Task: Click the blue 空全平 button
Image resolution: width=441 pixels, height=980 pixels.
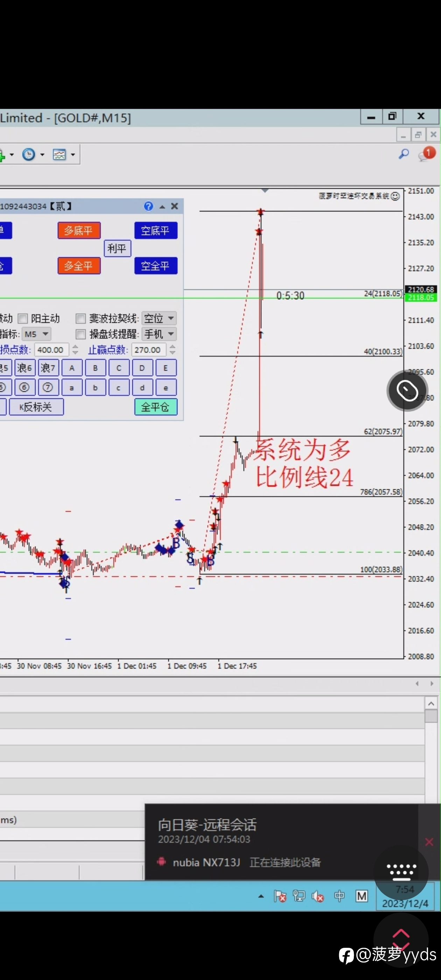Action: pyautogui.click(x=156, y=266)
